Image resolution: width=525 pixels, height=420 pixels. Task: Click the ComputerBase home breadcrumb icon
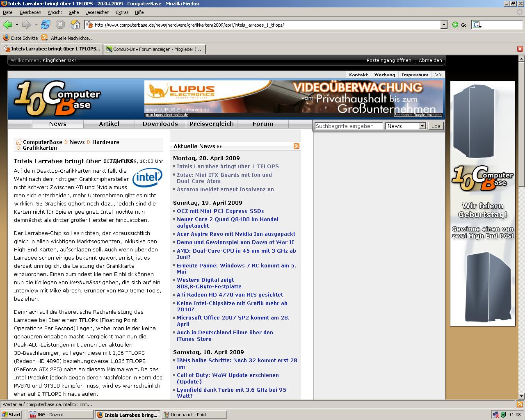pos(18,142)
